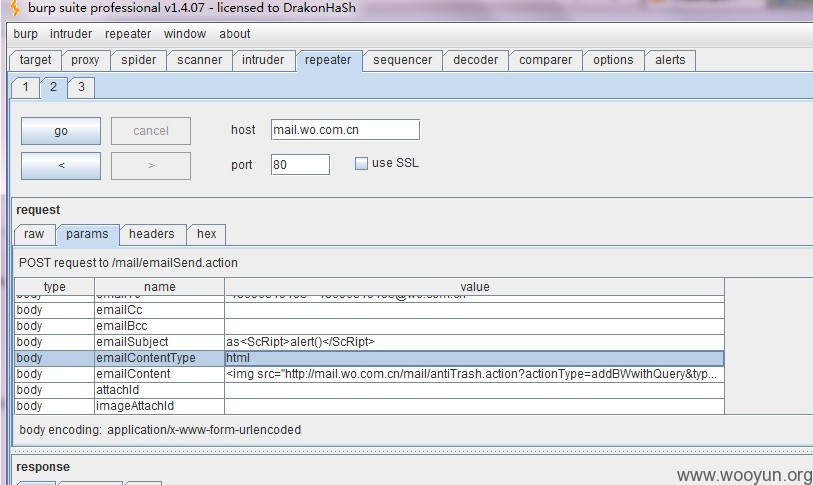Viewport: 813px width, 485px height.
Task: Click the Burp Suite lightning title icon
Action: pos(15,8)
